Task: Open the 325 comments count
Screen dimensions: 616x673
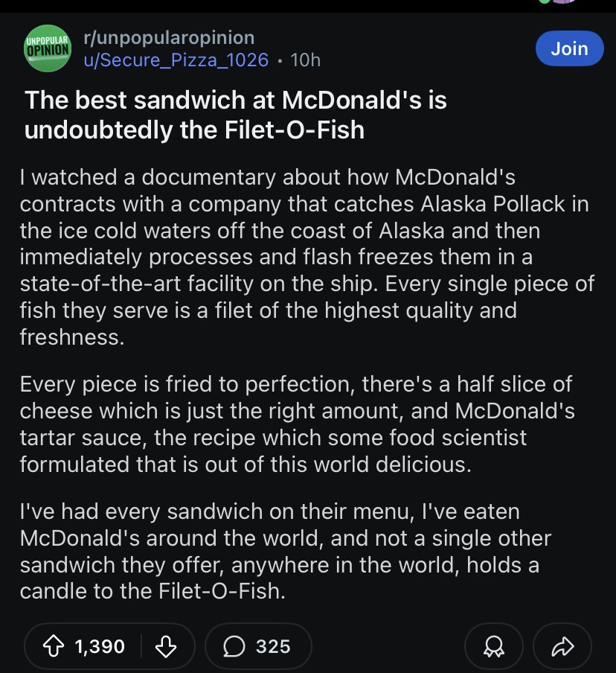Action: tap(272, 646)
